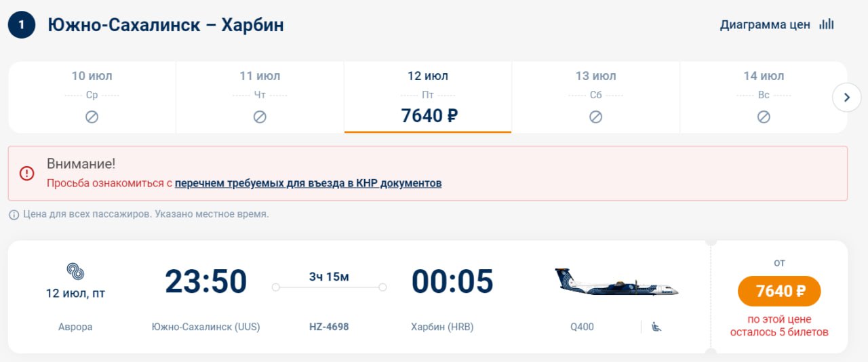Viewport: 868px width, 362px height.
Task: Click the seat icon next to Q400
Action: click(x=656, y=327)
